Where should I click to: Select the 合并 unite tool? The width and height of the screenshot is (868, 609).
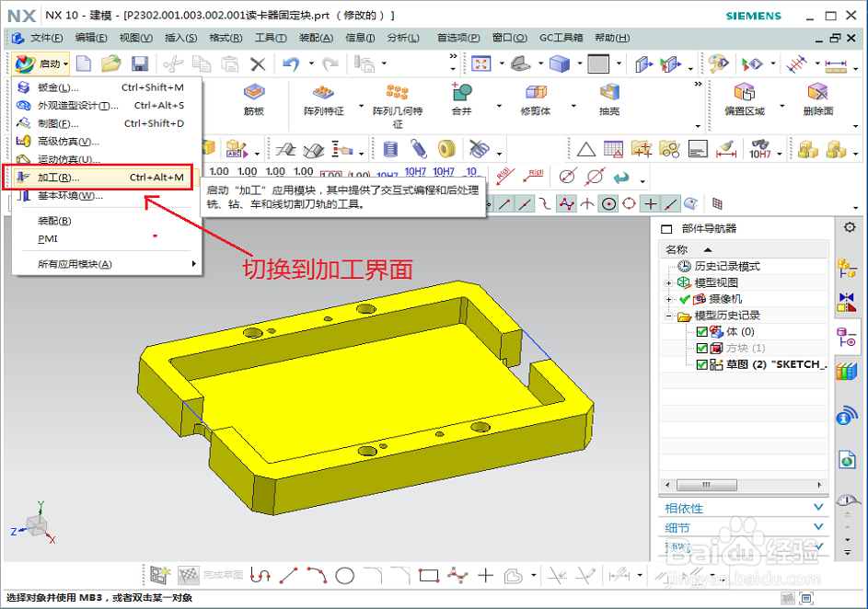462,100
